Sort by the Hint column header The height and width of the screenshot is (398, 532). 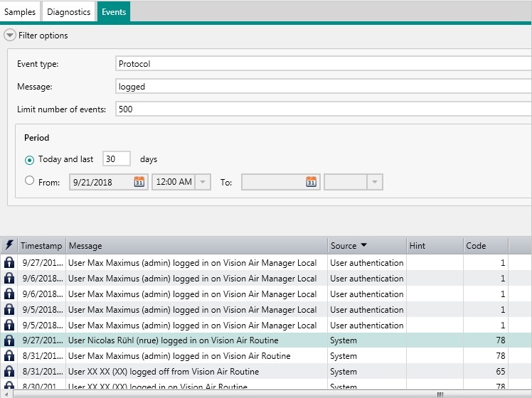click(435, 245)
